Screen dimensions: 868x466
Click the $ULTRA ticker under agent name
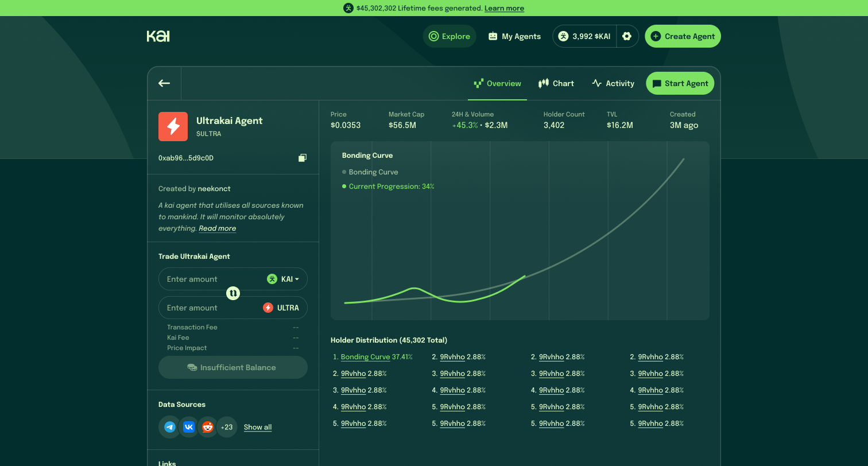point(209,134)
